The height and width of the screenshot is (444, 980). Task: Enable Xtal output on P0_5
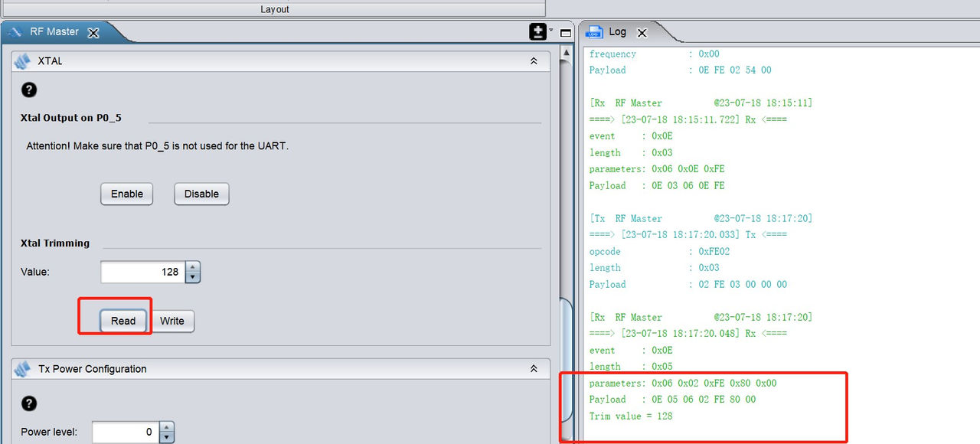(x=127, y=194)
